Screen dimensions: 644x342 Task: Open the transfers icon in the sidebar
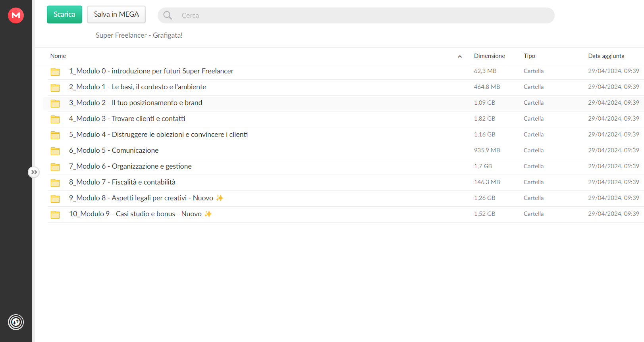click(x=16, y=322)
